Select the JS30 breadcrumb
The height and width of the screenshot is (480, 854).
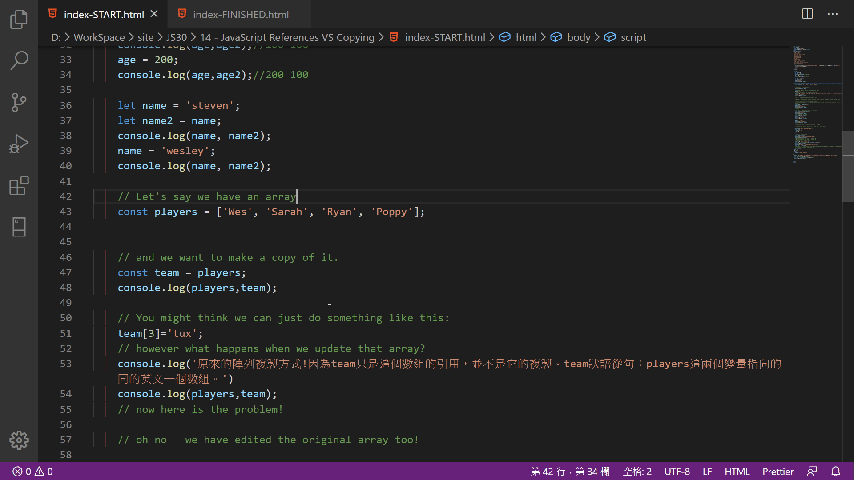pyautogui.click(x=176, y=37)
